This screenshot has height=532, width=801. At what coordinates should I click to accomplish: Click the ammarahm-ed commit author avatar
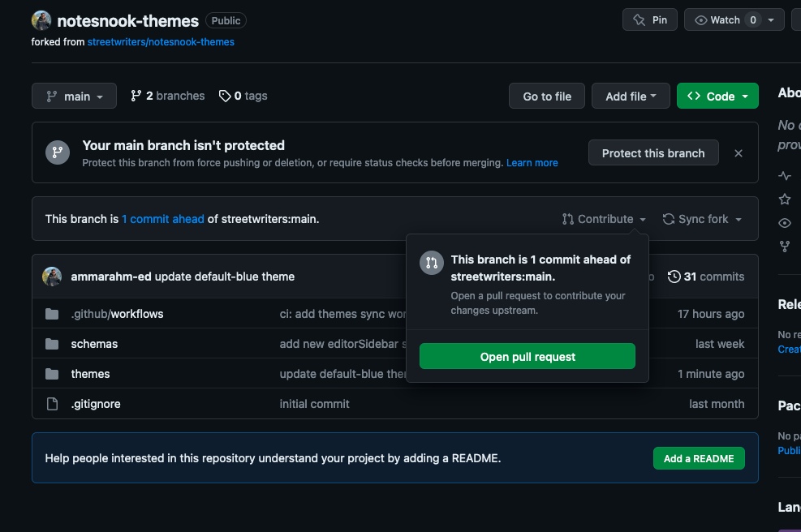pos(53,277)
